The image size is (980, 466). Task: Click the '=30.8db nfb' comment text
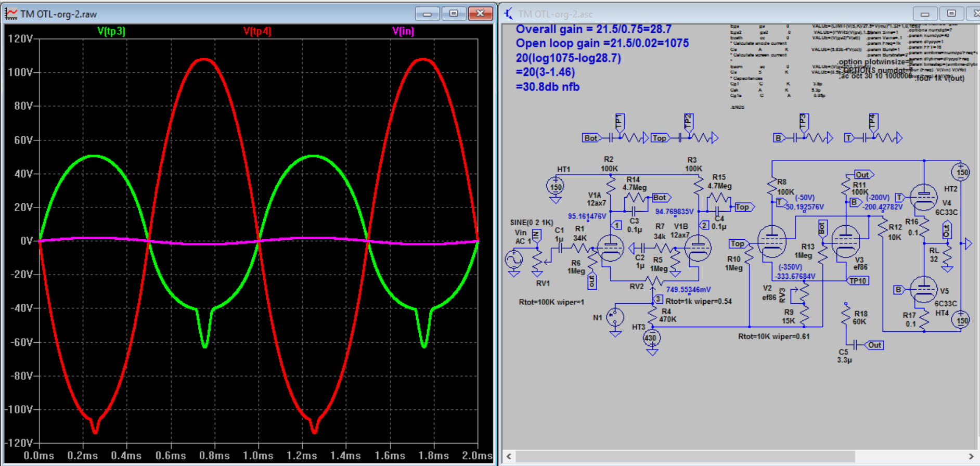coord(548,87)
